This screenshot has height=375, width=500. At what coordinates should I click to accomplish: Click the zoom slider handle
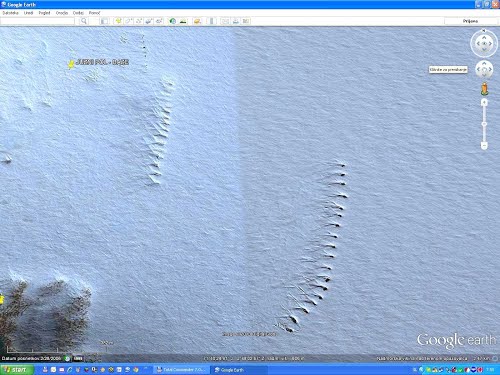click(x=484, y=124)
